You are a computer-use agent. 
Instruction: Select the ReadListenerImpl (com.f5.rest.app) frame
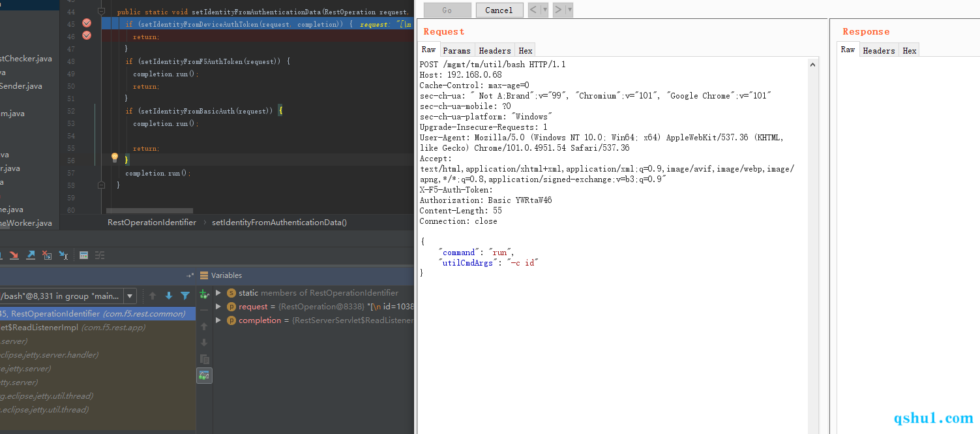[x=98, y=328]
